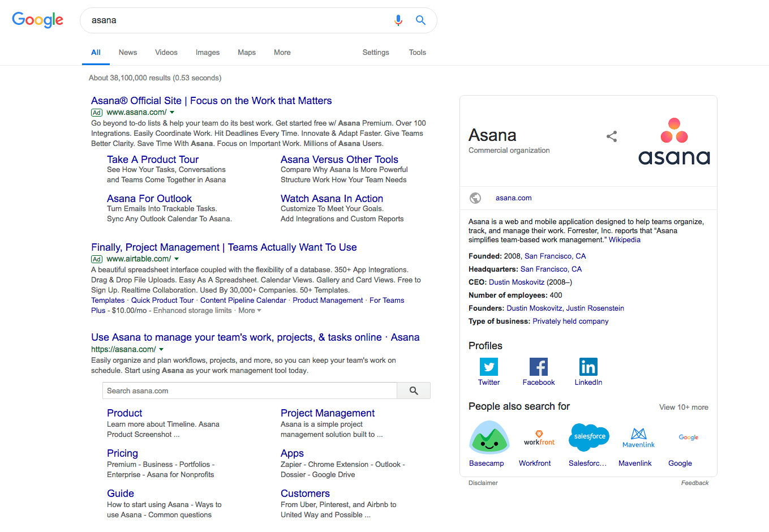Switch to the News tab
Image resolution: width=769 pixels, height=532 pixels.
tap(128, 53)
